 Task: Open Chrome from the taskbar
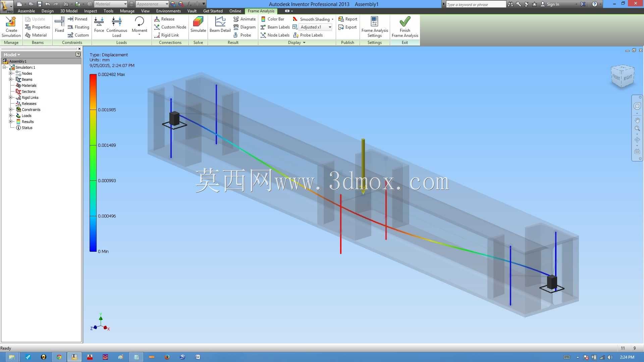pos(59,357)
